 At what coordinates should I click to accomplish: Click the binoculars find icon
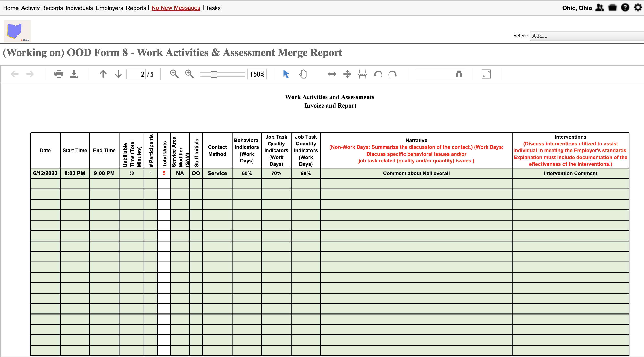click(x=459, y=74)
